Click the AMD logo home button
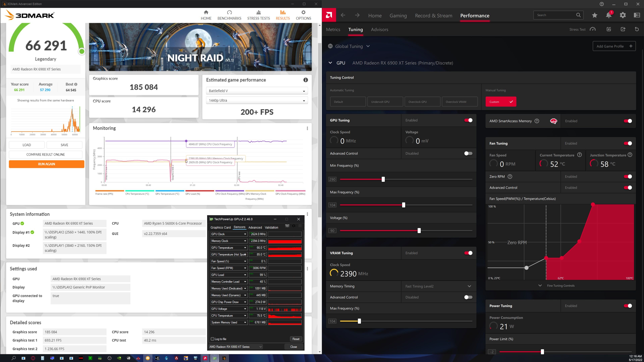 click(x=329, y=15)
